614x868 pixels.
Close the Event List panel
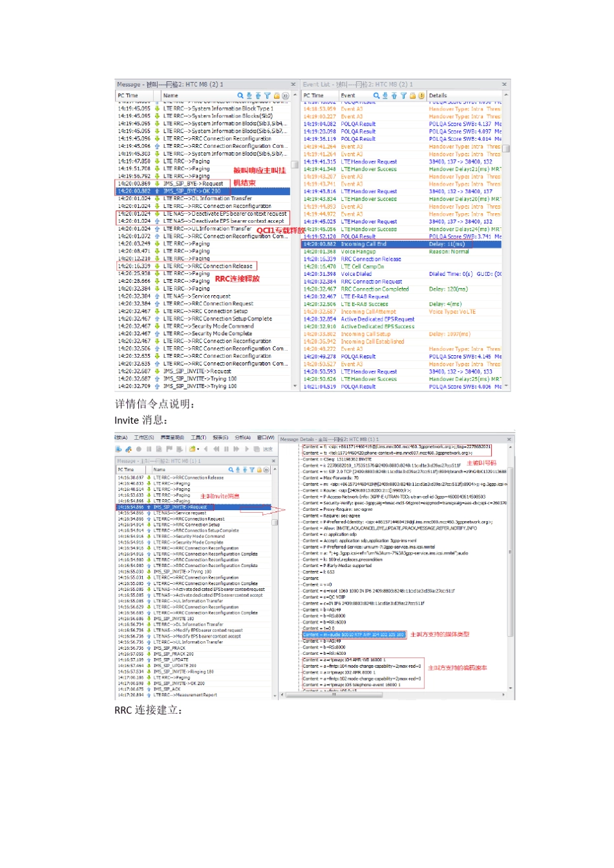pyautogui.click(x=504, y=84)
